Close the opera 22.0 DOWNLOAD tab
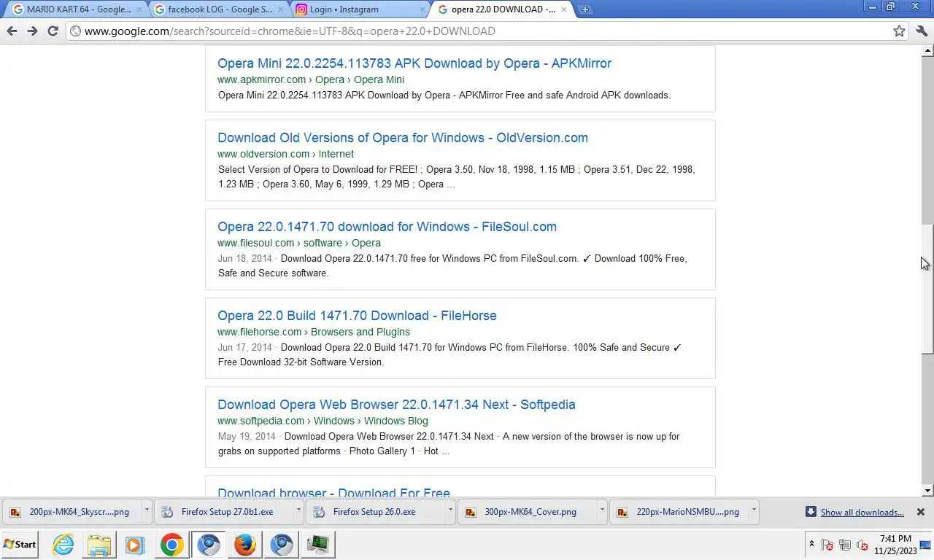 (x=563, y=9)
